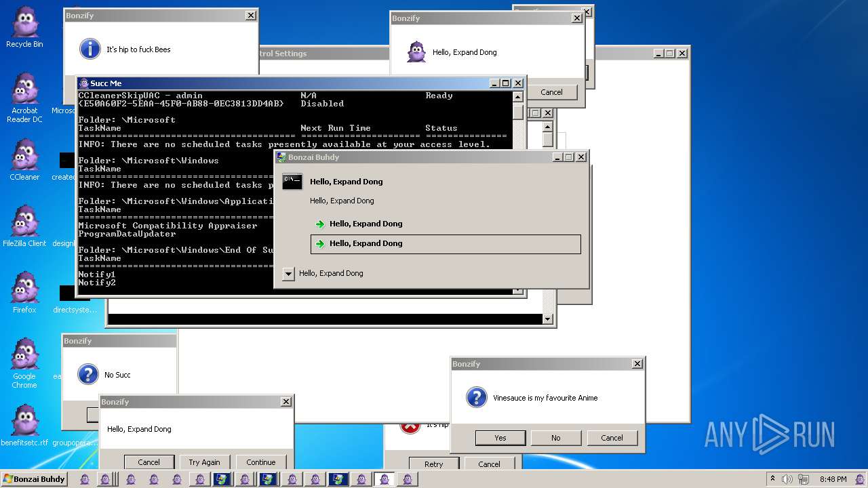
Task: Click No Succ message text
Action: (x=117, y=375)
